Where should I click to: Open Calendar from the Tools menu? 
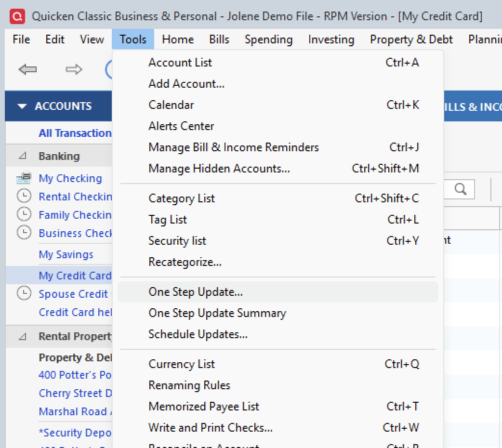[277, 105]
